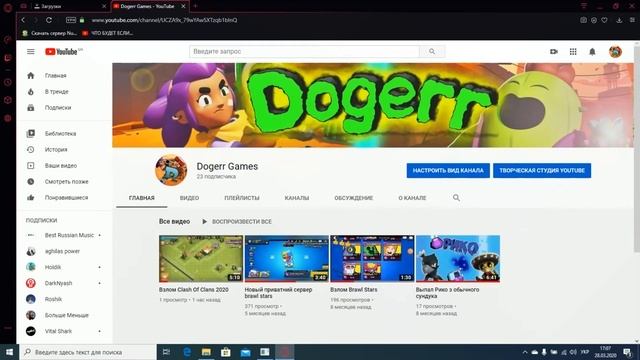Show hidden system tray icons
640x360 pixels.
(525, 352)
